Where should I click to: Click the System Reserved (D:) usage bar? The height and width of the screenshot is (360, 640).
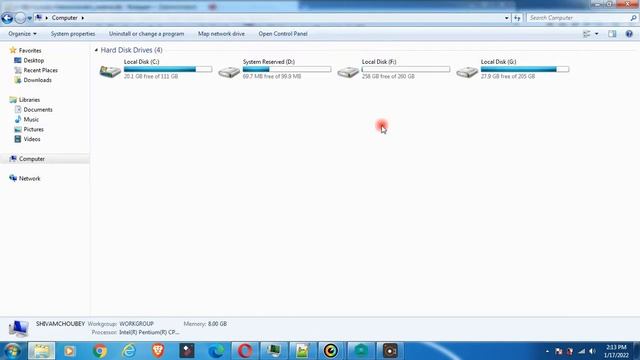[x=287, y=69]
